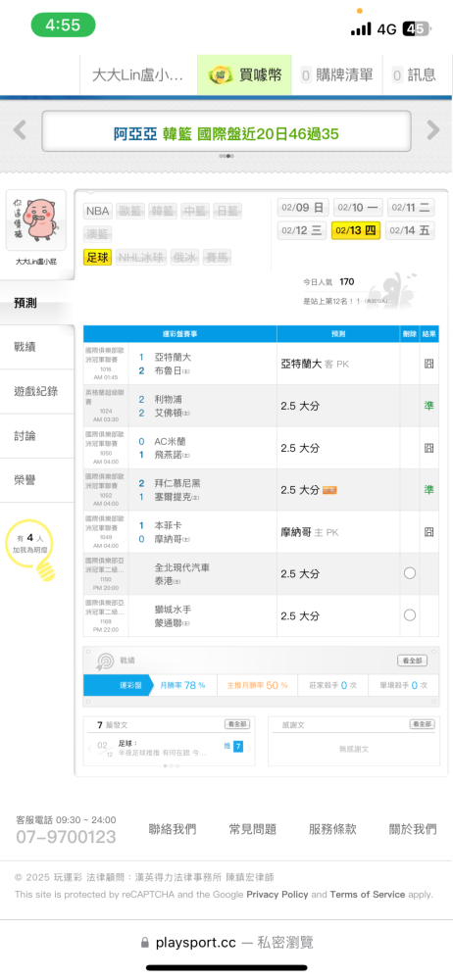Tap the 利物浦 team name
The height and width of the screenshot is (980, 453).
[x=169, y=399]
